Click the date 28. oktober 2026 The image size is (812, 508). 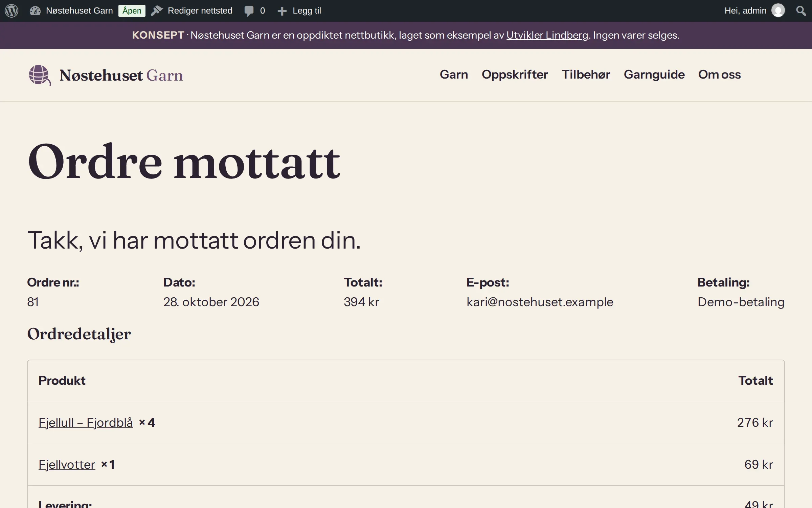211,302
